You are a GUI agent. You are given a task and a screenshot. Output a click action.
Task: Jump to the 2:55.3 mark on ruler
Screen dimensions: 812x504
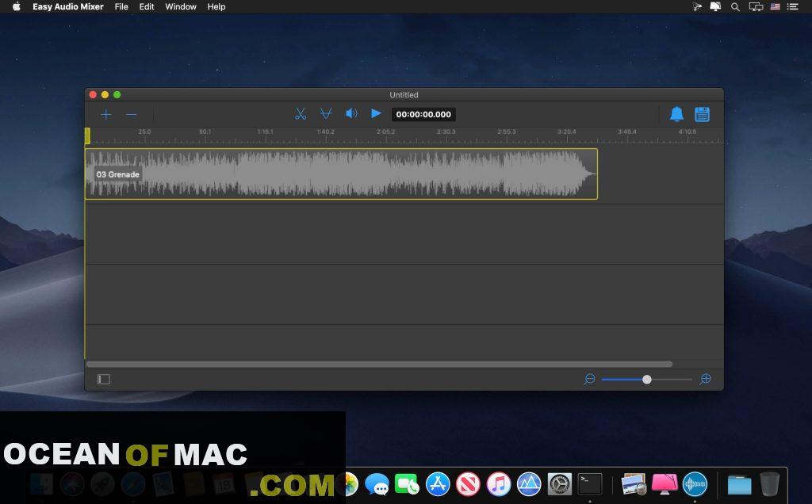(x=507, y=132)
